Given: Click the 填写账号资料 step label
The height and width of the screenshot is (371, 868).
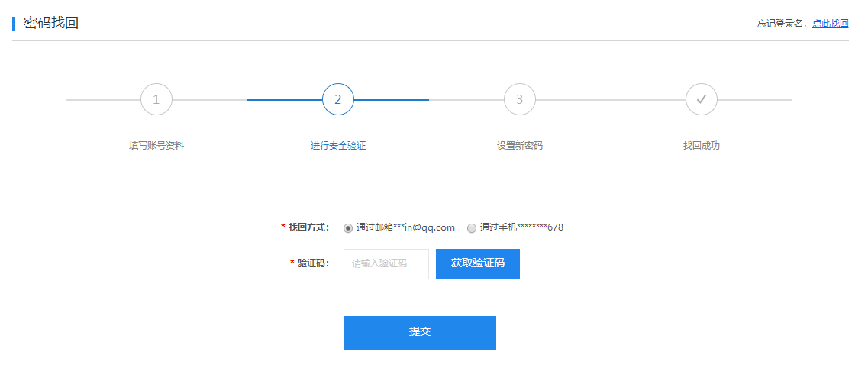Looking at the screenshot, I should (156, 146).
